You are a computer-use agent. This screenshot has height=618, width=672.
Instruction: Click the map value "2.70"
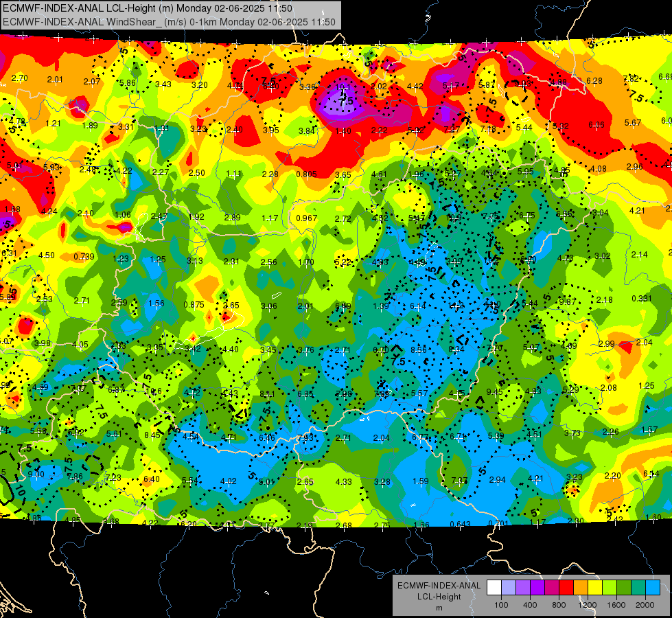tap(20, 78)
